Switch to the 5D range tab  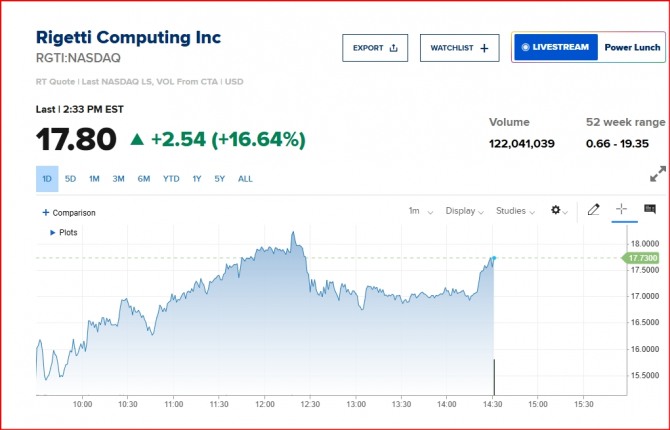click(70, 179)
